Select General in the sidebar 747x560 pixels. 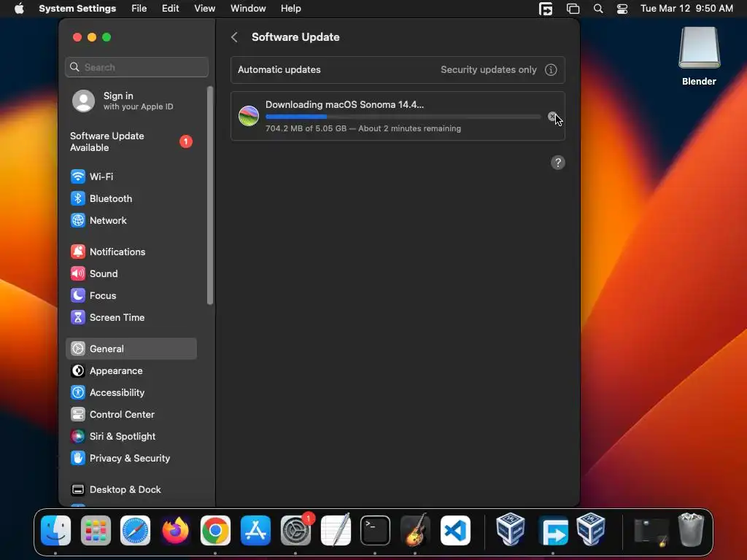[x=131, y=349]
